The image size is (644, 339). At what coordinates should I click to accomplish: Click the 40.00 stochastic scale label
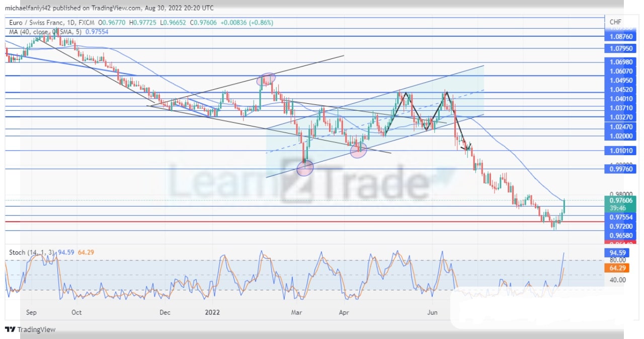click(x=617, y=280)
